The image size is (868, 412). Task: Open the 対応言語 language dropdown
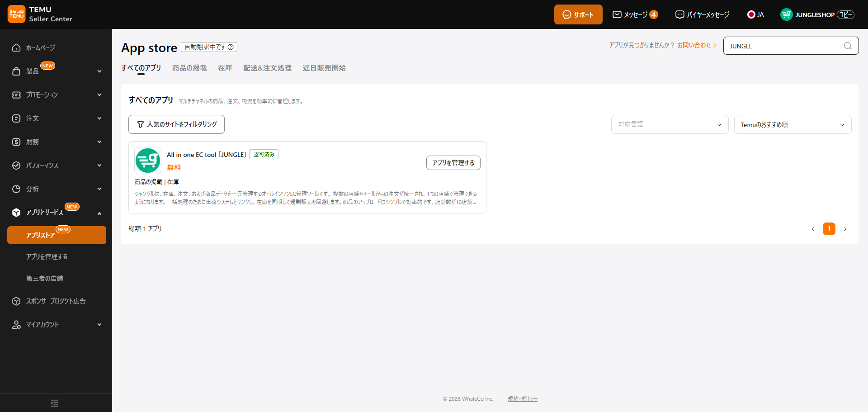(x=670, y=124)
